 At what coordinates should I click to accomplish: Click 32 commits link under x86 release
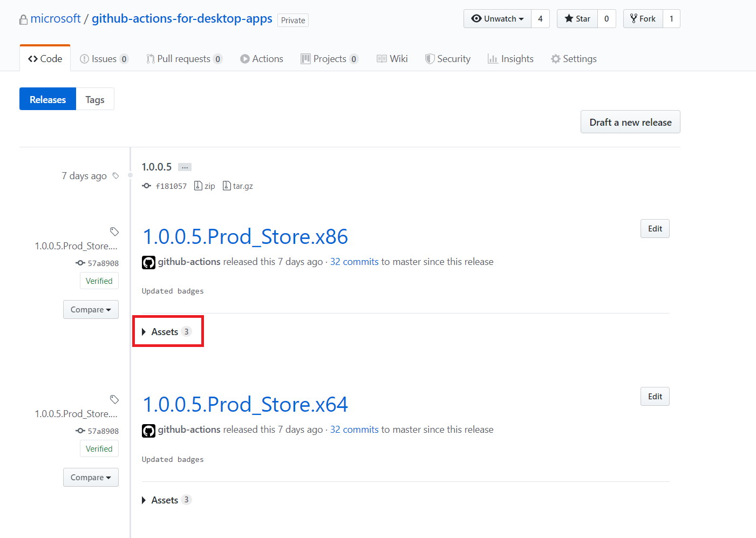click(355, 262)
